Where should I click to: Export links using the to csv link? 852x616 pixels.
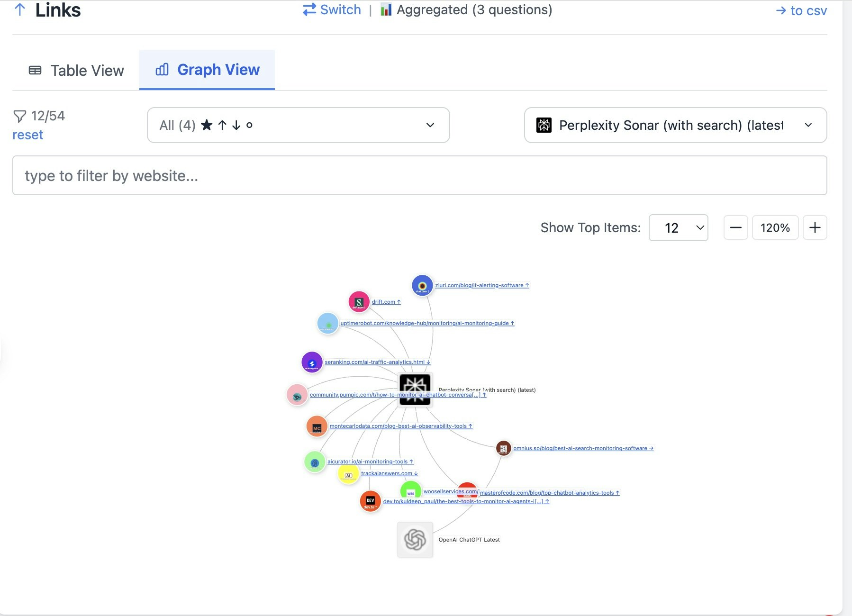[x=802, y=10]
